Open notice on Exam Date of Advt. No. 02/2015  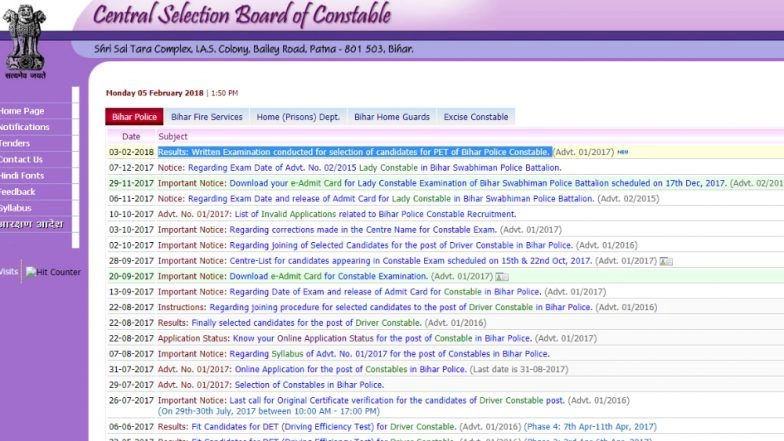point(374,168)
